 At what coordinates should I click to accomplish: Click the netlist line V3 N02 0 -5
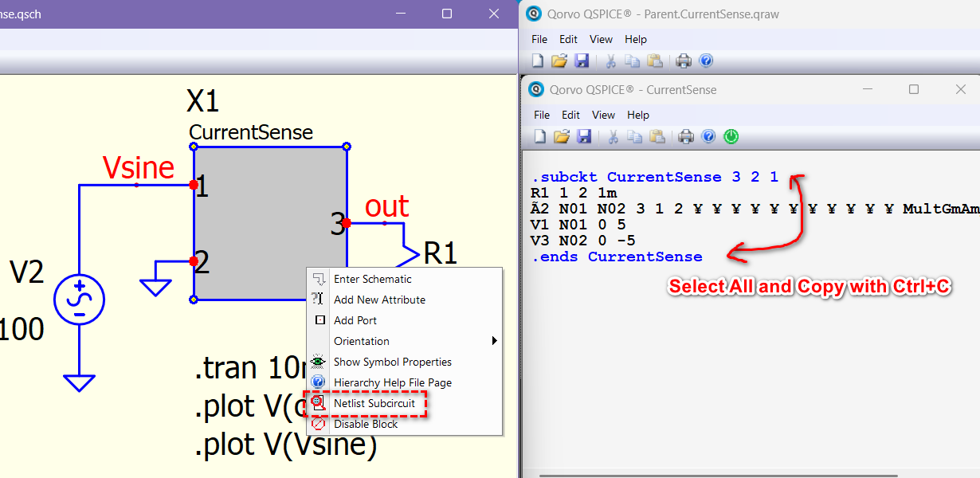[582, 241]
